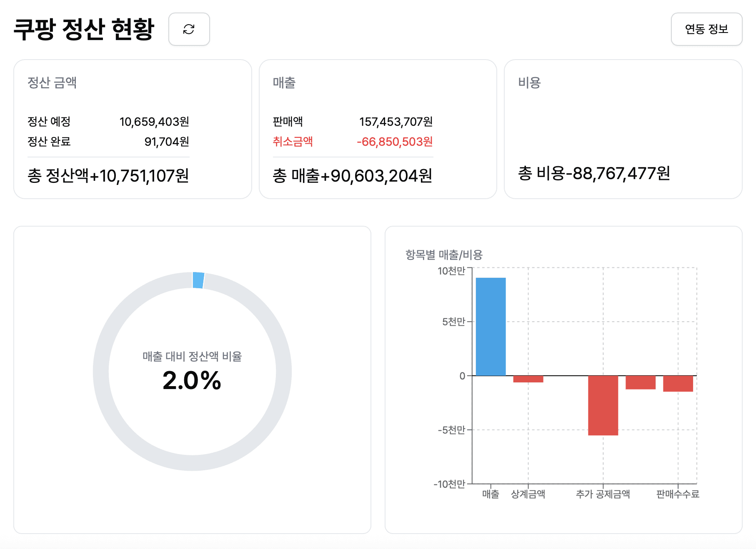Click the refresh icon next to the title
This screenshot has width=756, height=549.
point(189,29)
